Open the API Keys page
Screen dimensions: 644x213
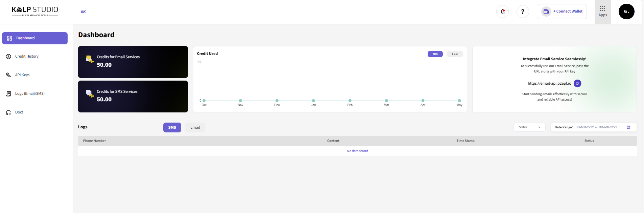pos(22,75)
